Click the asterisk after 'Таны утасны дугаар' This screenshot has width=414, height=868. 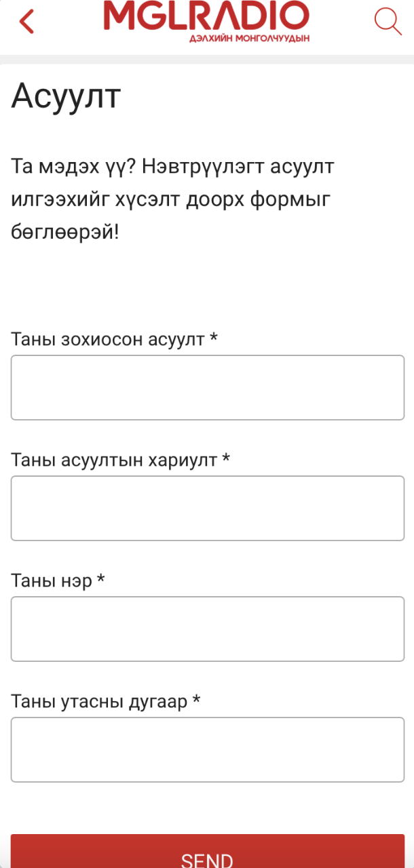(x=196, y=700)
